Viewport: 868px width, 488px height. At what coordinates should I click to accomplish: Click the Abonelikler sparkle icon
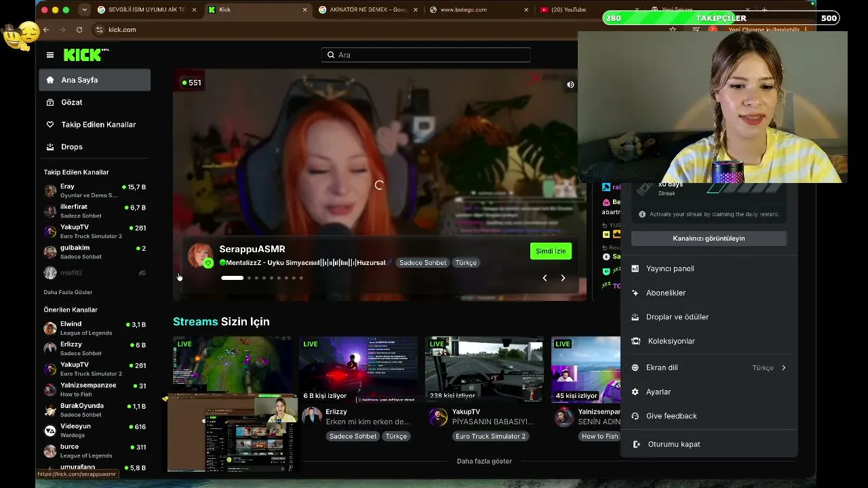pyautogui.click(x=635, y=293)
